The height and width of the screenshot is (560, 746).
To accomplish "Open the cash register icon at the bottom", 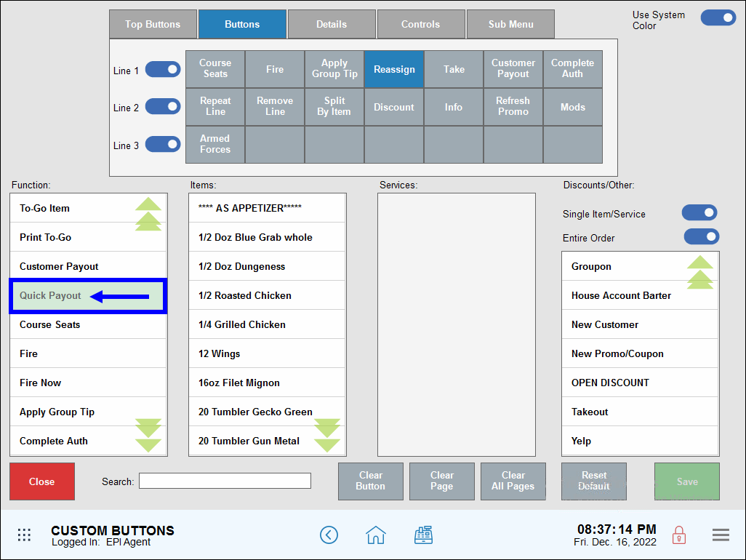I will (x=424, y=535).
